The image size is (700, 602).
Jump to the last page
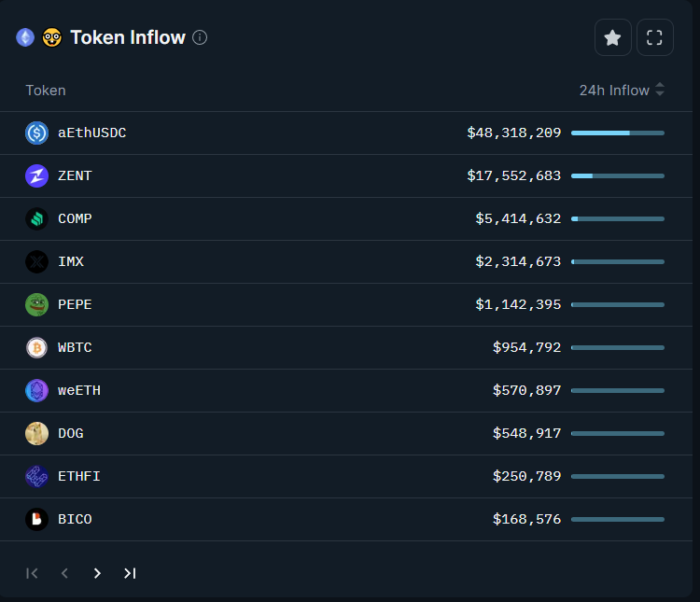(x=130, y=573)
